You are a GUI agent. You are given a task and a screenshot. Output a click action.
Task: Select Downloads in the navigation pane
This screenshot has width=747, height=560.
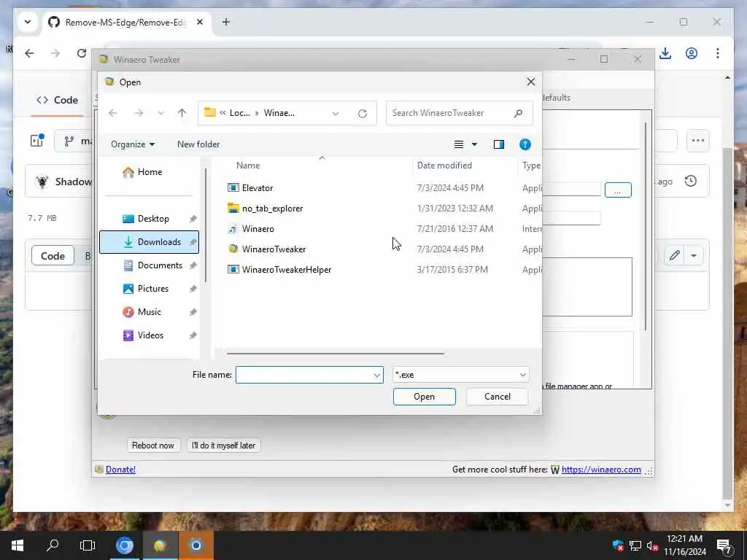(149, 242)
